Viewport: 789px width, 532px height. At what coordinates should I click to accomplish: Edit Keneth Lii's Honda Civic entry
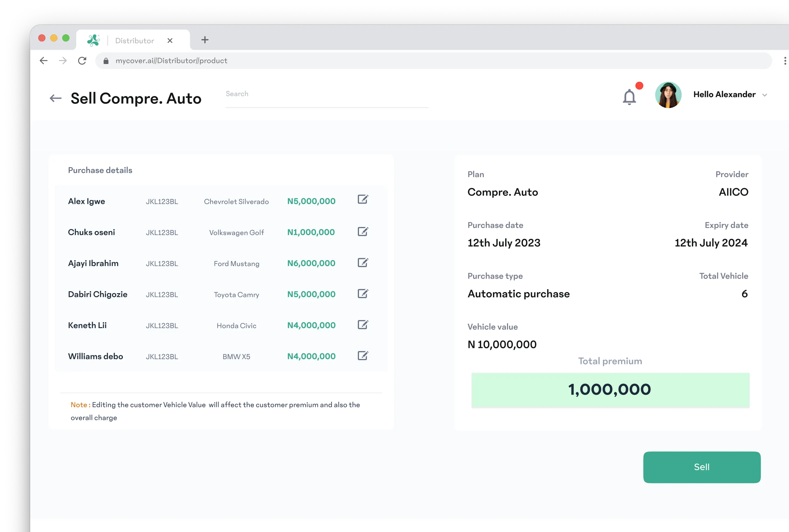[x=362, y=325]
